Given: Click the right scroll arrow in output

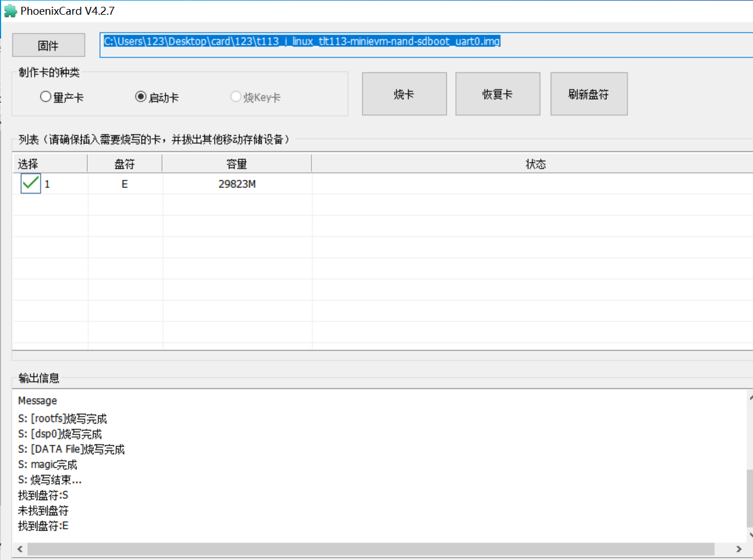Looking at the screenshot, I should click(738, 549).
